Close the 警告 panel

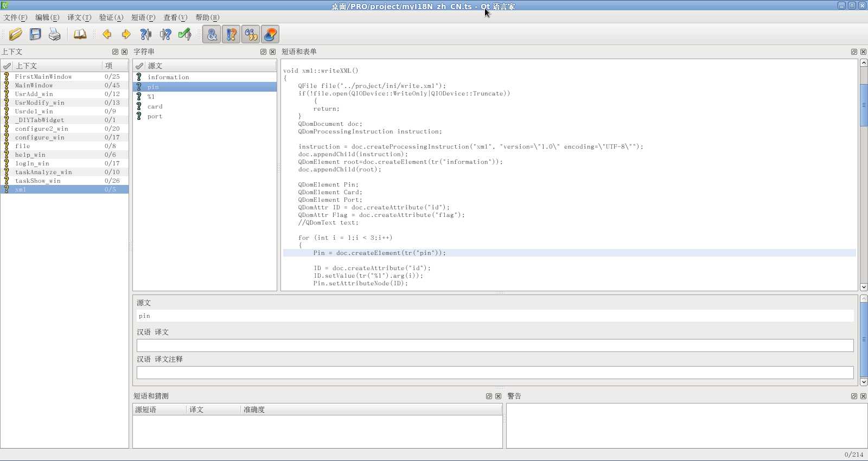[x=863, y=396]
